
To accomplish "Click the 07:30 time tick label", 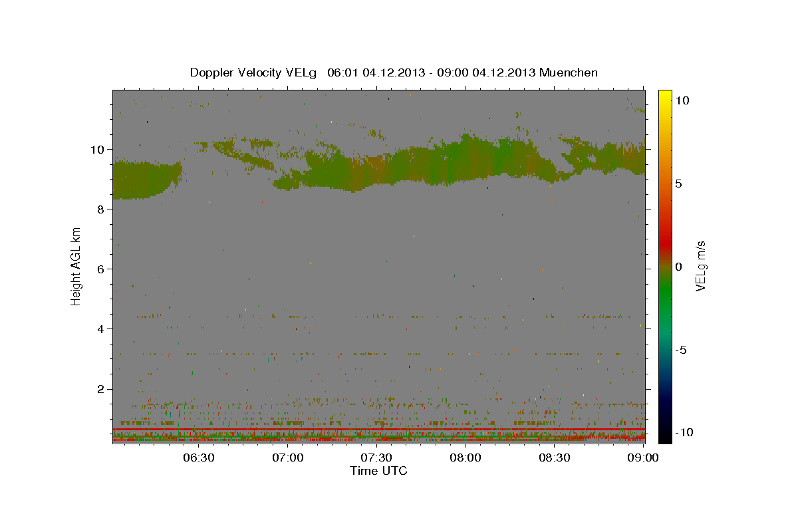I will click(376, 458).
